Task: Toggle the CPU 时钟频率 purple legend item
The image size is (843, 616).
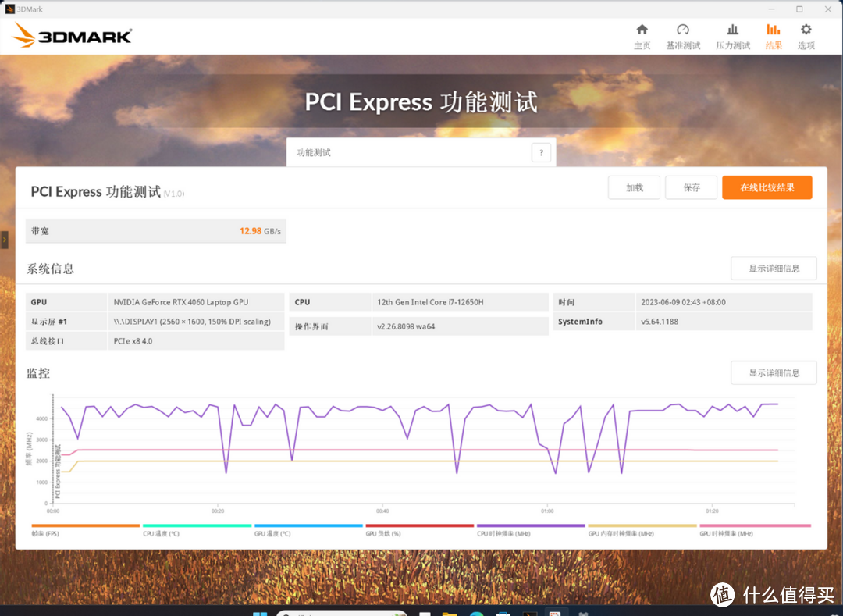Action: pos(531,530)
